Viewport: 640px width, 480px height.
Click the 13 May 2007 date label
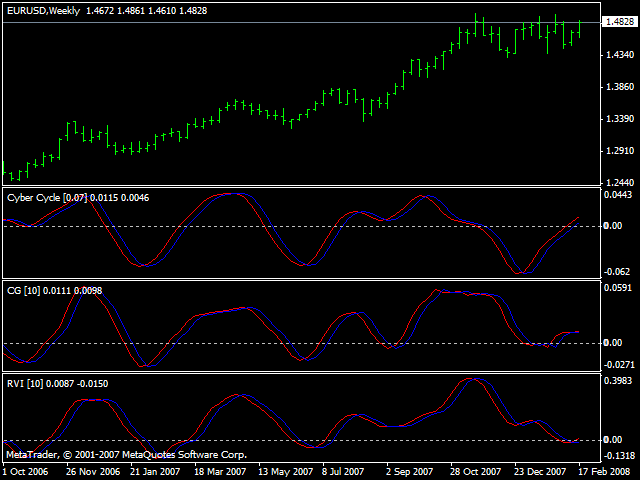coord(285,472)
